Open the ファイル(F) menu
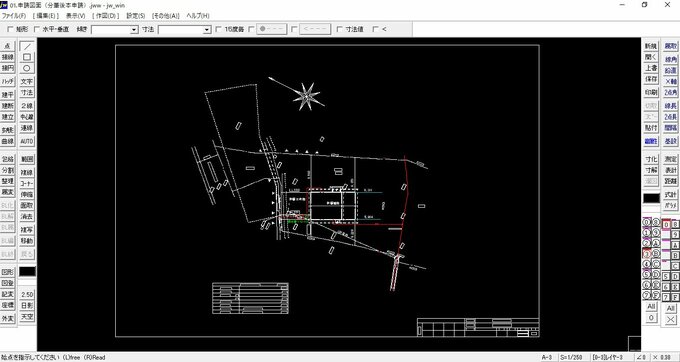680x362 pixels. coord(13,16)
